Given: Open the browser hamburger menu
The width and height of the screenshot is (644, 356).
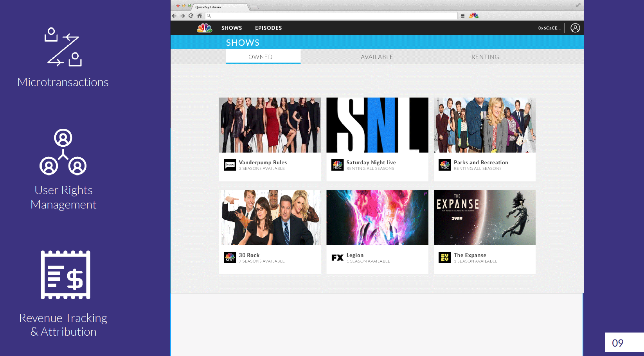Looking at the screenshot, I should coord(462,16).
